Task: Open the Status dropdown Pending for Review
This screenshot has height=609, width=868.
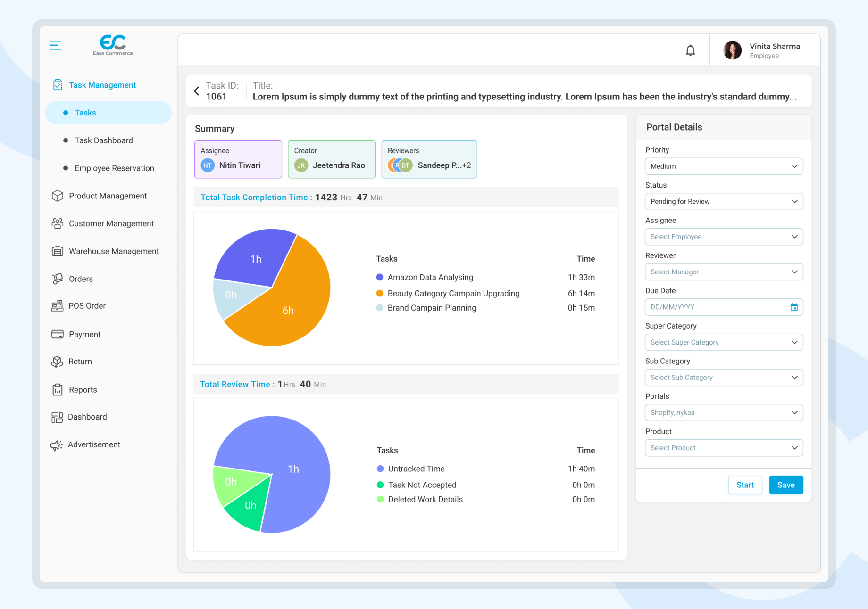Action: click(724, 202)
